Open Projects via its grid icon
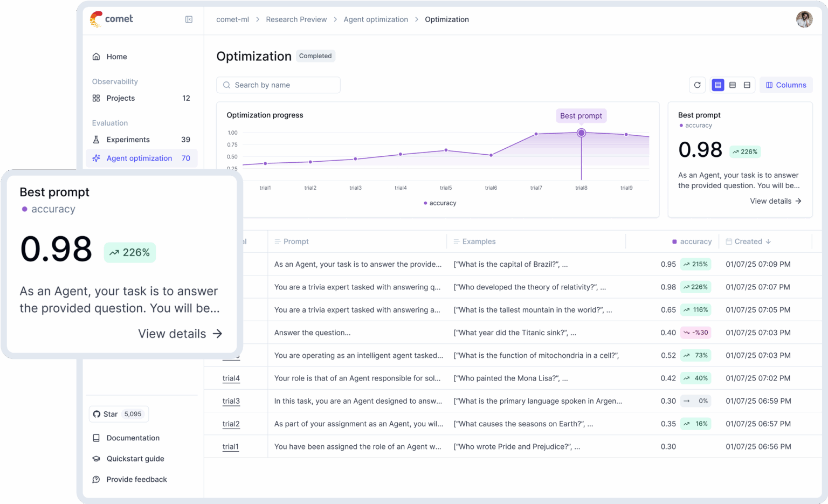Screen dimensions: 828x504 pos(96,98)
